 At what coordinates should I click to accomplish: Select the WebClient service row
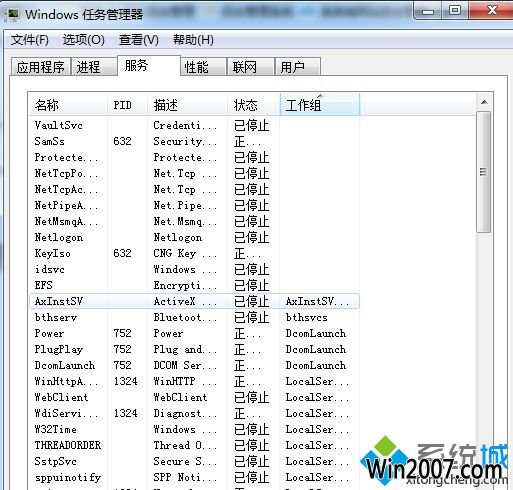coord(194,397)
